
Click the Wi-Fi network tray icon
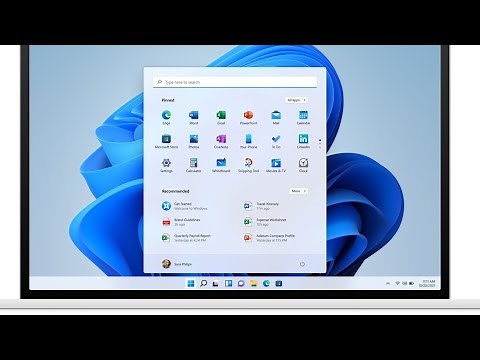tap(397, 283)
